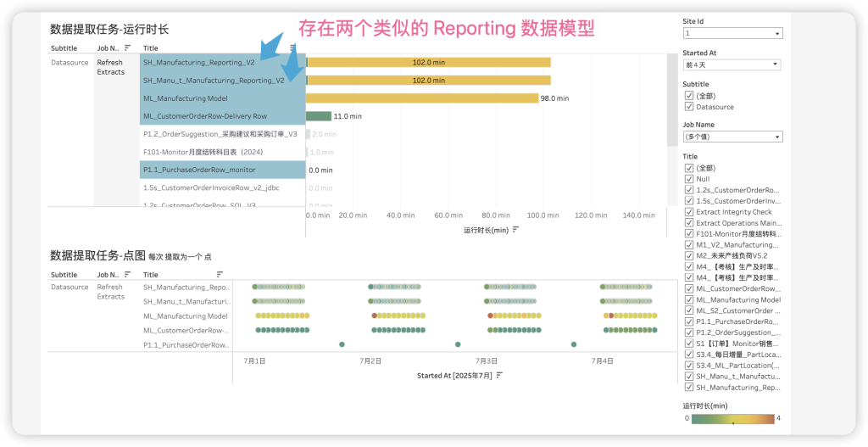The image size is (868, 447).
Task: Click the green 11.0 min bar
Action: [x=319, y=116]
